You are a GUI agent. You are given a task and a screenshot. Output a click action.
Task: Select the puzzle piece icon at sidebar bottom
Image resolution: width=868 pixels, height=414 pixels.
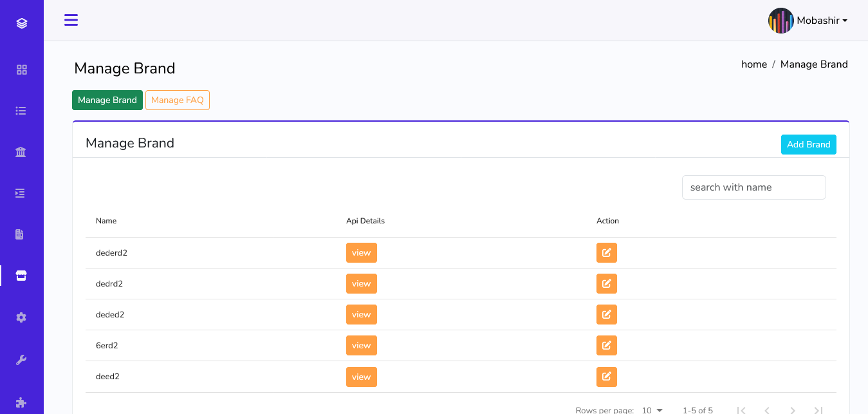[x=21, y=402]
